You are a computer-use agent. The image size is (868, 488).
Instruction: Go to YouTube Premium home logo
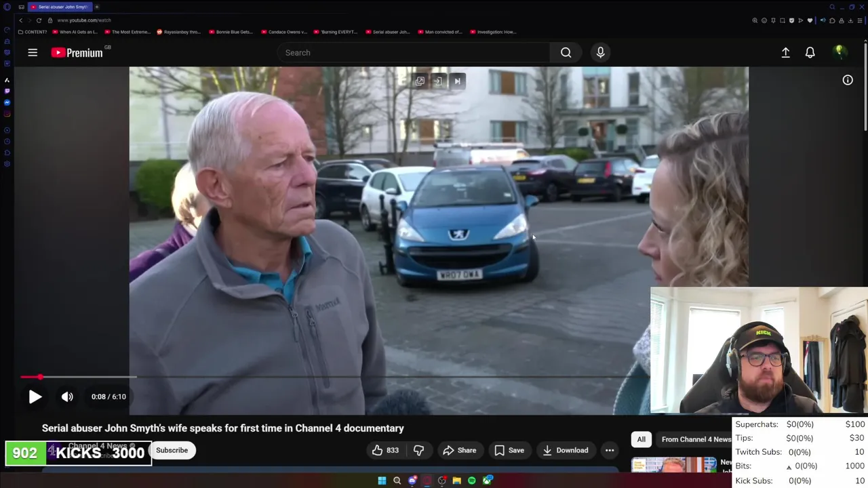pos(77,52)
